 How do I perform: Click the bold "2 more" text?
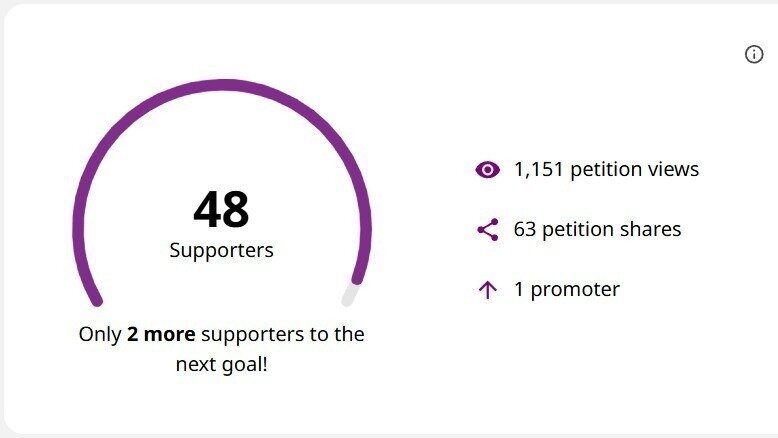[x=161, y=334]
